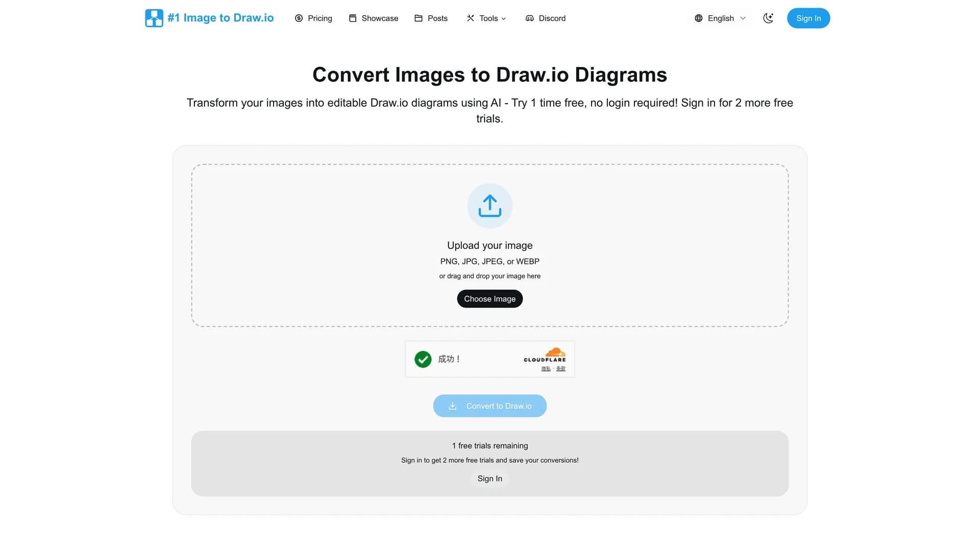Click the Cloudflare logo
980x551 pixels.
pyautogui.click(x=545, y=355)
